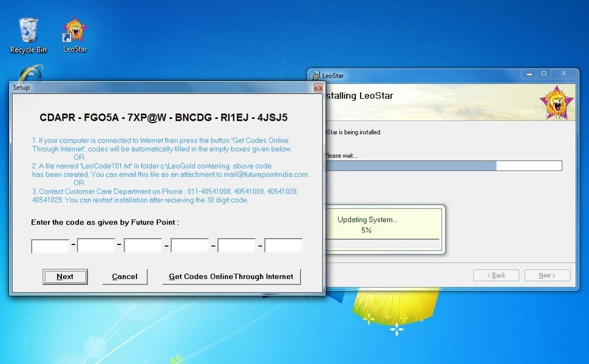Click the installation progress bar

[x=444, y=166]
